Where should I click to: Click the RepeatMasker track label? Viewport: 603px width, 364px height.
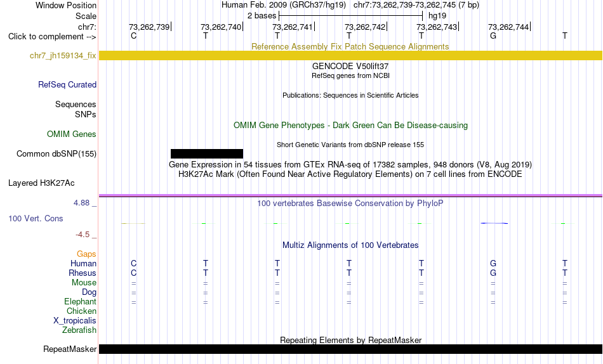coord(70,349)
